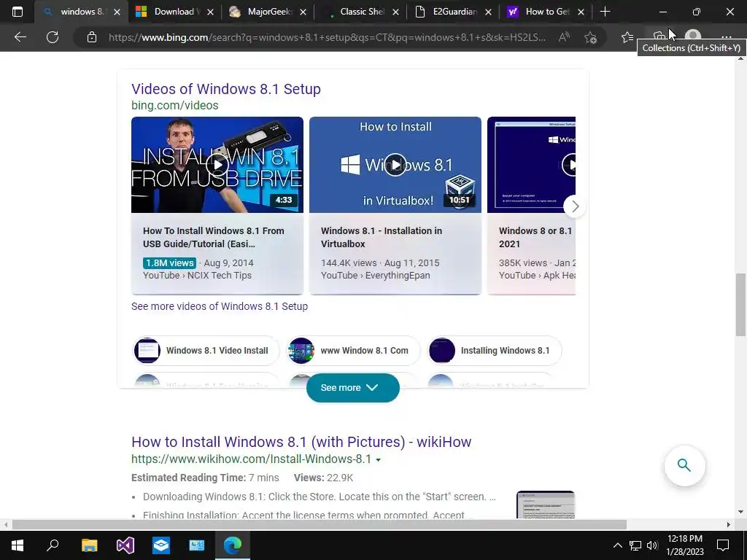This screenshot has width=747, height=560.
Task: Go back with the browser back arrow
Action: coord(20,36)
